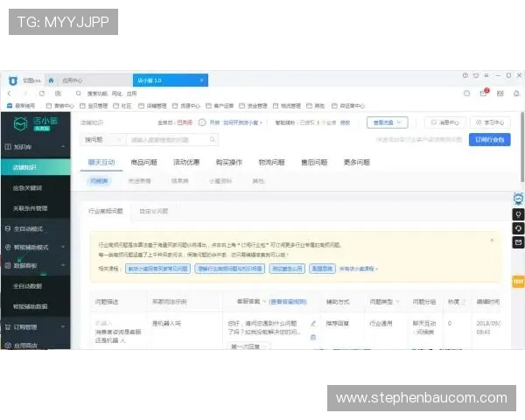The image size is (525, 420).
Task: Click the orange floating badge on right edge
Action: pyautogui.click(x=518, y=282)
